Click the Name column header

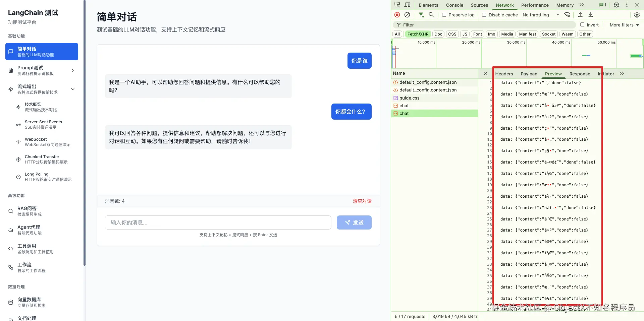coord(435,73)
